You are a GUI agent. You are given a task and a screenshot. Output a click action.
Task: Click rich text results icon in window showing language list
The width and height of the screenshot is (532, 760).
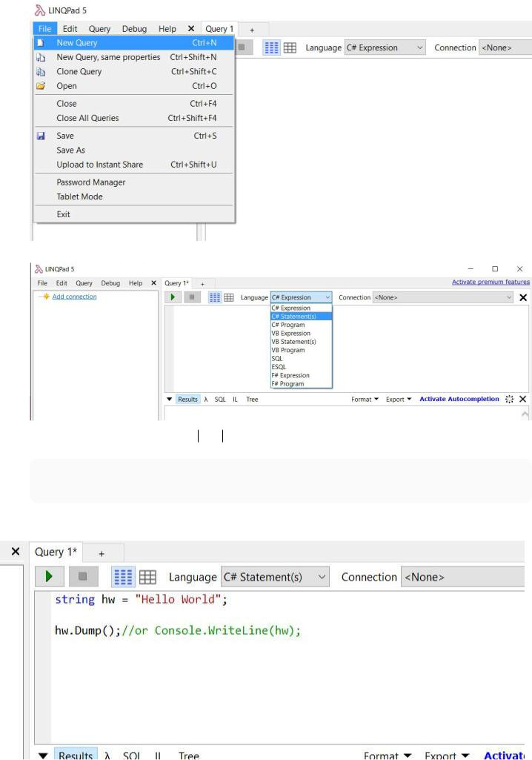tap(215, 297)
